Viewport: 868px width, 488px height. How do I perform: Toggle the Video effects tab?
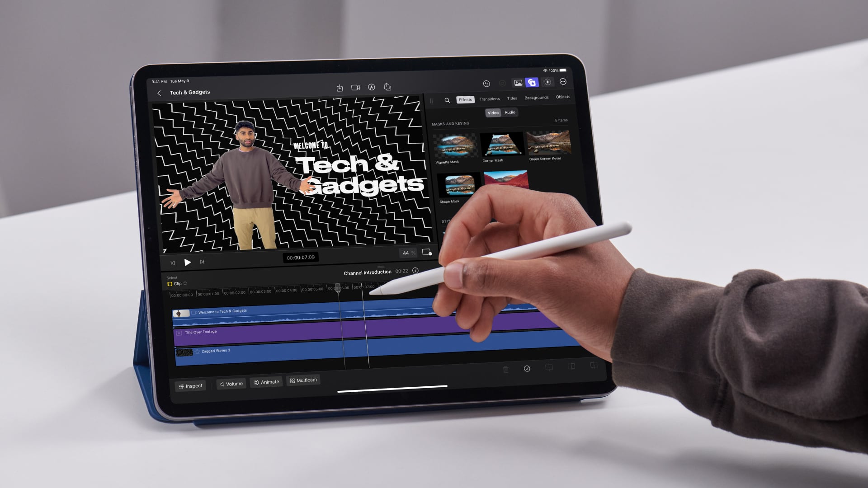(492, 113)
